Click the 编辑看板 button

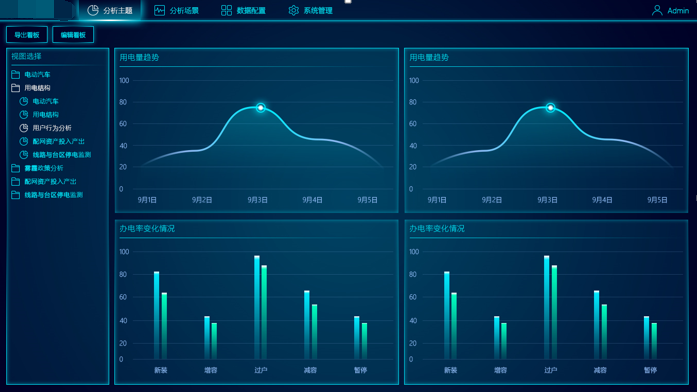pos(73,35)
